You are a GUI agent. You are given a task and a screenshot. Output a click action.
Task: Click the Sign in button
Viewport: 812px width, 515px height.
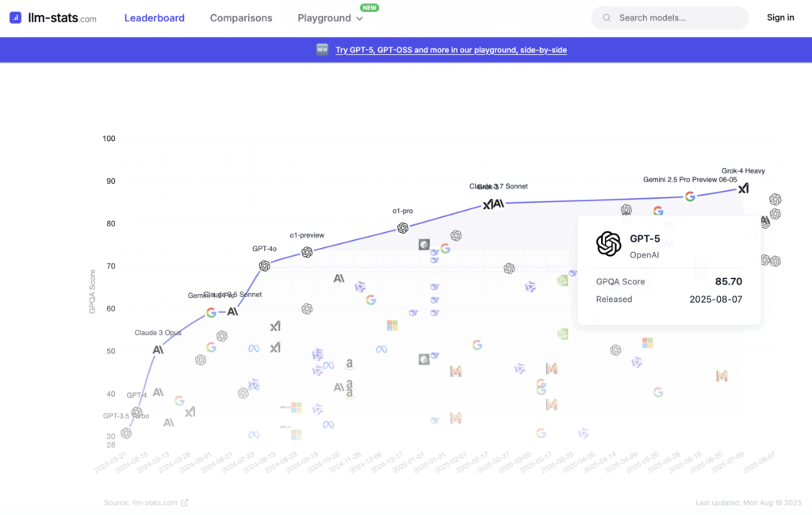coord(780,17)
